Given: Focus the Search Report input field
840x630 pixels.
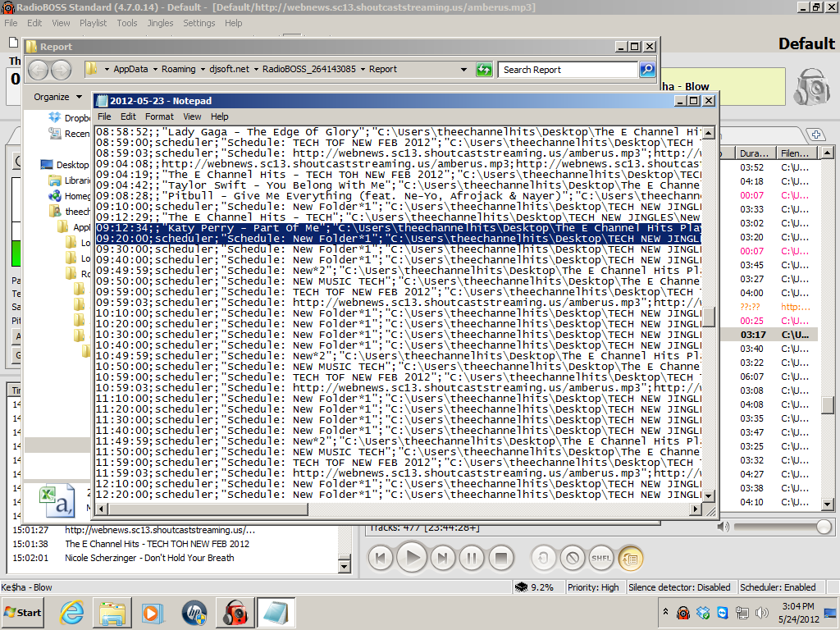Looking at the screenshot, I should tap(568, 70).
